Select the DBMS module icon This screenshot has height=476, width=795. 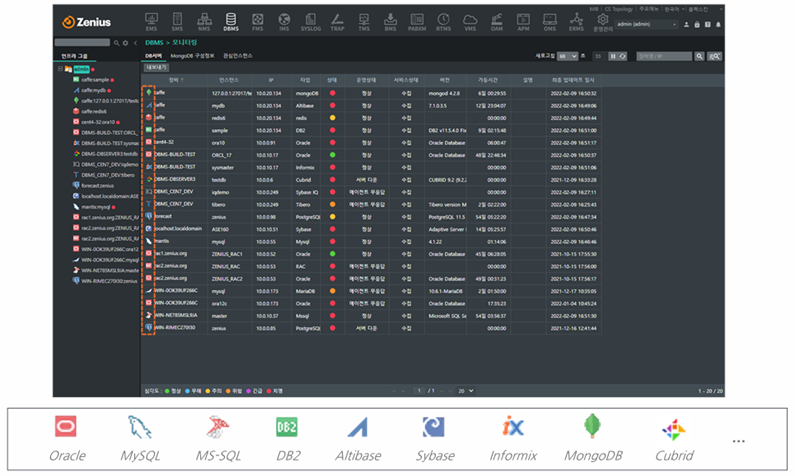231,22
